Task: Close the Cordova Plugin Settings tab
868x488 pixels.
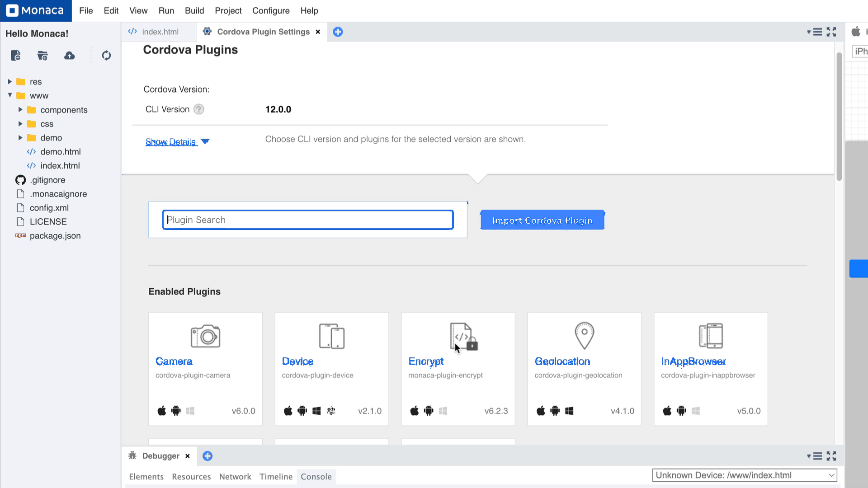Action: (318, 32)
